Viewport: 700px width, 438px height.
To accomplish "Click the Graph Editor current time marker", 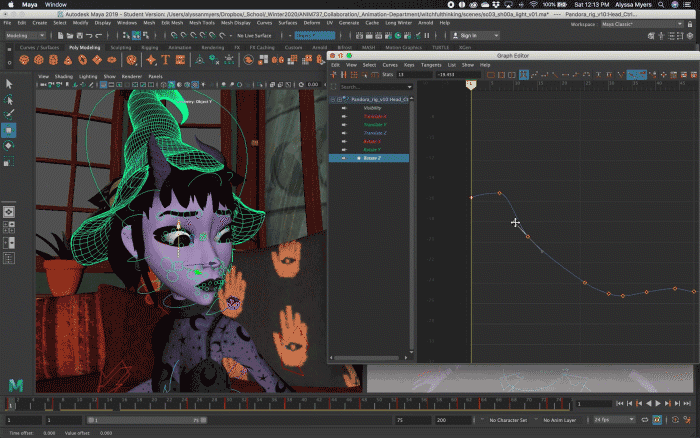I will 471,84.
